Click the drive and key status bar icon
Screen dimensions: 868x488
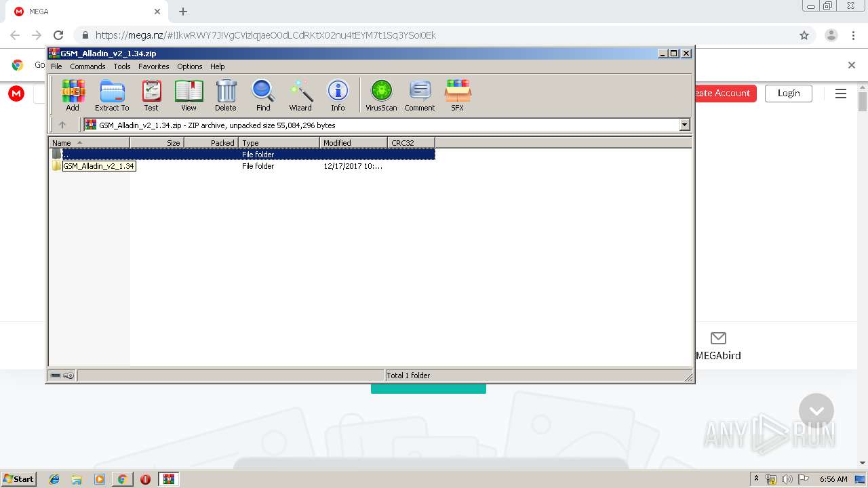62,375
